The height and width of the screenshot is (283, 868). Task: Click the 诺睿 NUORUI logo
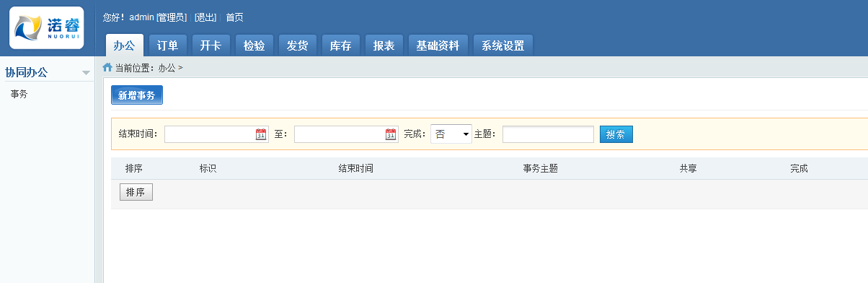pos(47,28)
